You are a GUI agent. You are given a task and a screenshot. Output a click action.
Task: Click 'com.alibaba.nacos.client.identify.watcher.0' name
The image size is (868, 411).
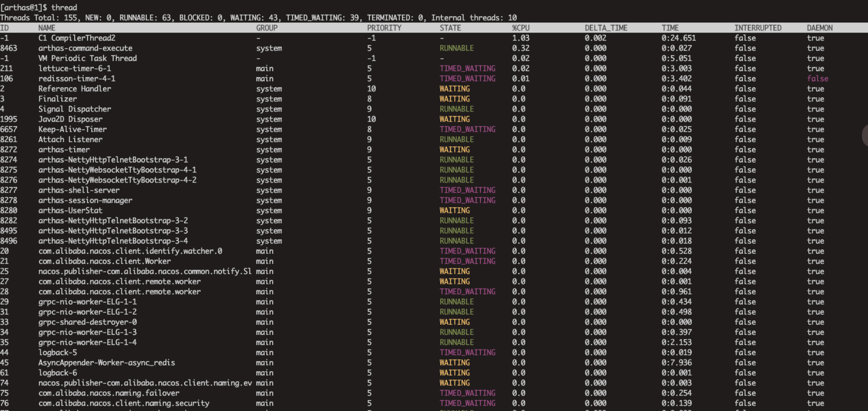[130, 251]
